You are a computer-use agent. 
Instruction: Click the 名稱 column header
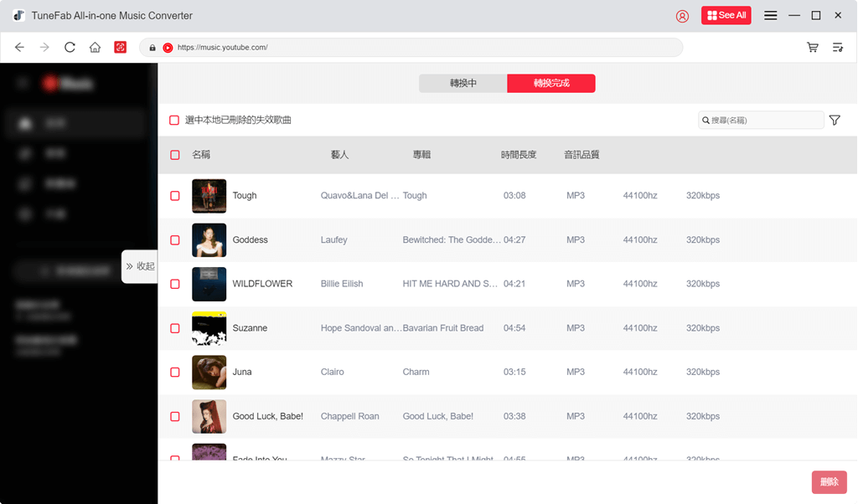(x=201, y=155)
